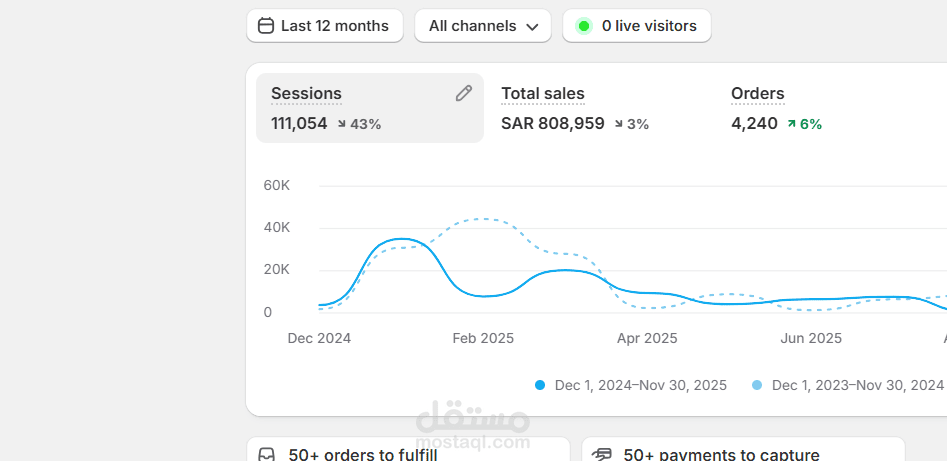Click the payment icon on payments to capture
The width and height of the screenshot is (947, 461).
[602, 454]
